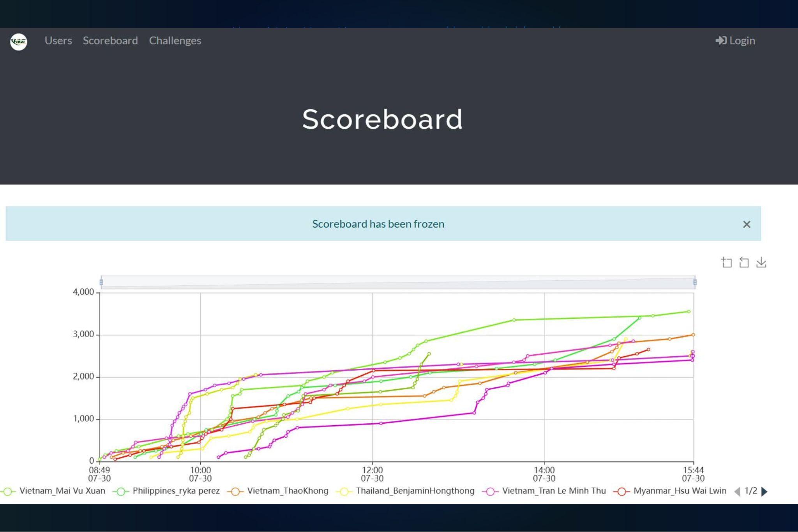Viewport: 798px width, 532px height.
Task: Click left handle of time range slider
Action: pos(101,282)
